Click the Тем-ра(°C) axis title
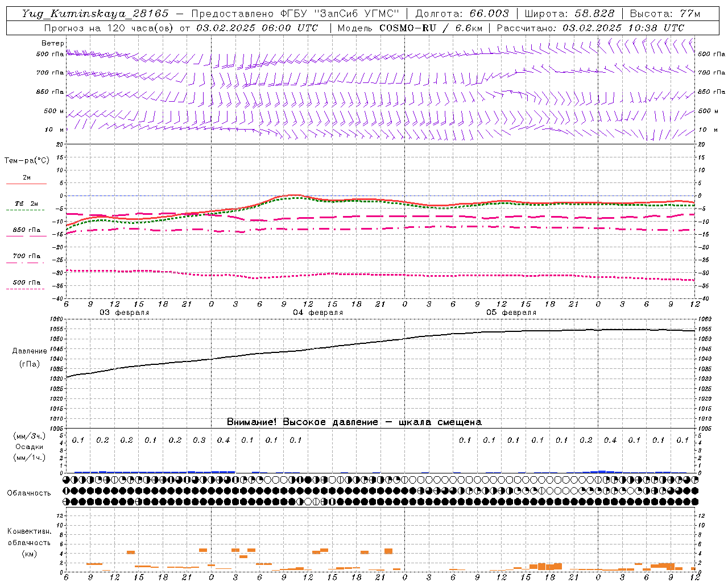The width and height of the screenshot is (728, 582). click(27, 161)
